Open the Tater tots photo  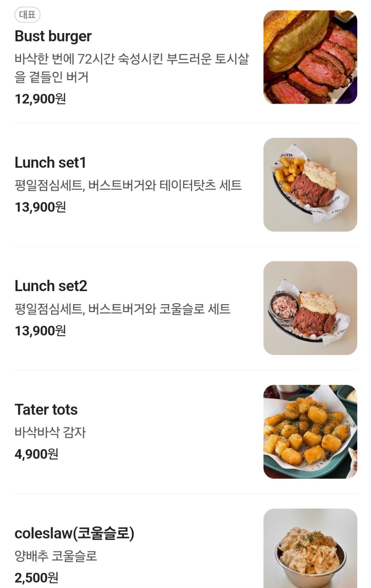[310, 431]
